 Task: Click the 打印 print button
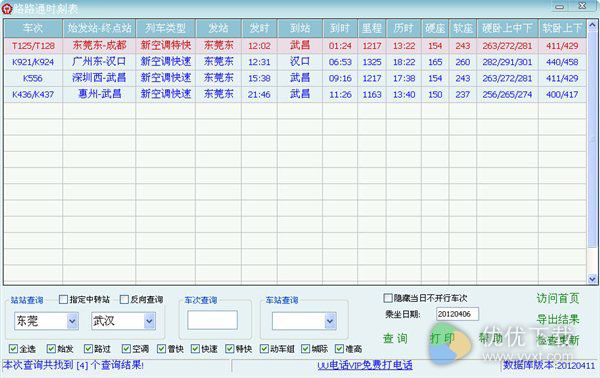click(442, 338)
